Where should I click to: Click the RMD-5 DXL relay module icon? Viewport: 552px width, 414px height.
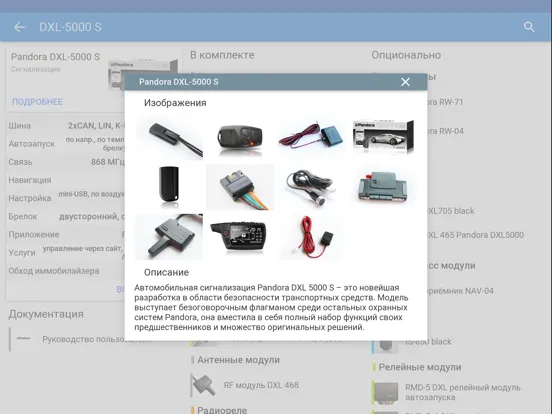pyautogui.click(x=385, y=392)
